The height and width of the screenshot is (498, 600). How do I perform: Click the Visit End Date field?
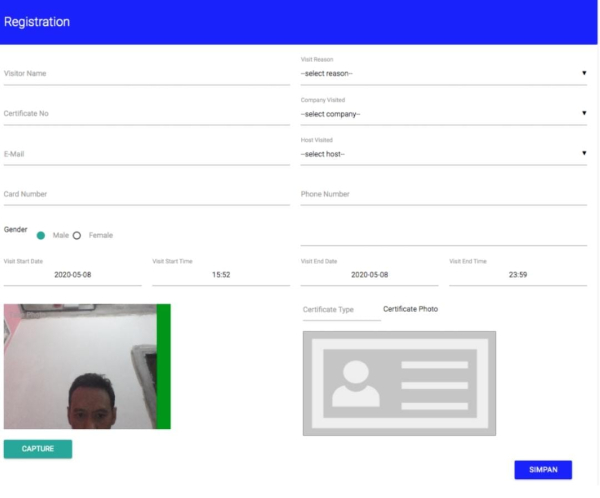(x=369, y=274)
